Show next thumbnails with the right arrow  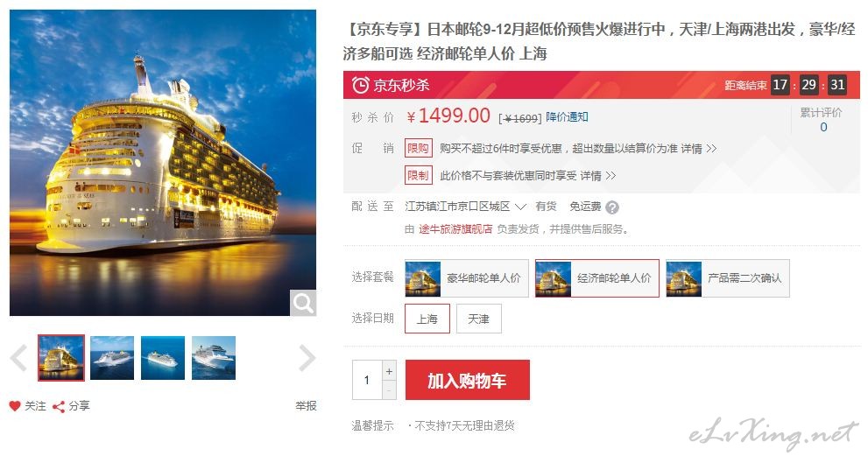(x=307, y=358)
